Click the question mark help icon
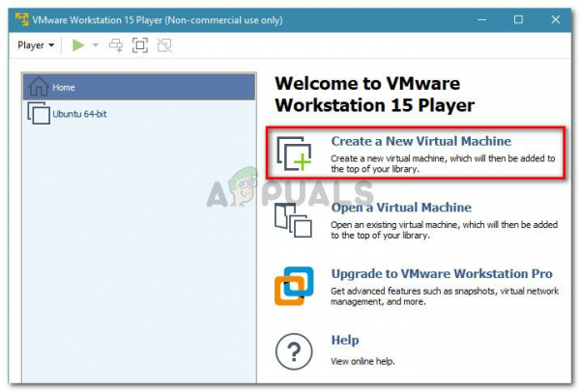The image size is (580, 392). (x=294, y=351)
